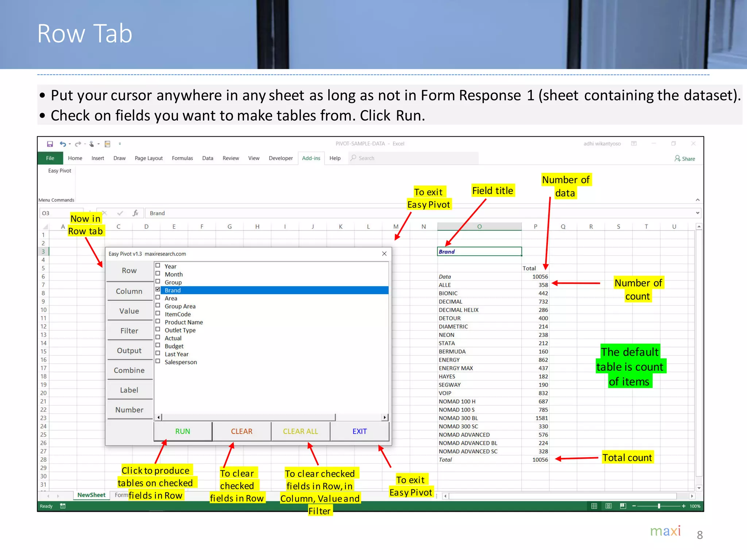Switch to the Home ribbon tab

coord(75,158)
